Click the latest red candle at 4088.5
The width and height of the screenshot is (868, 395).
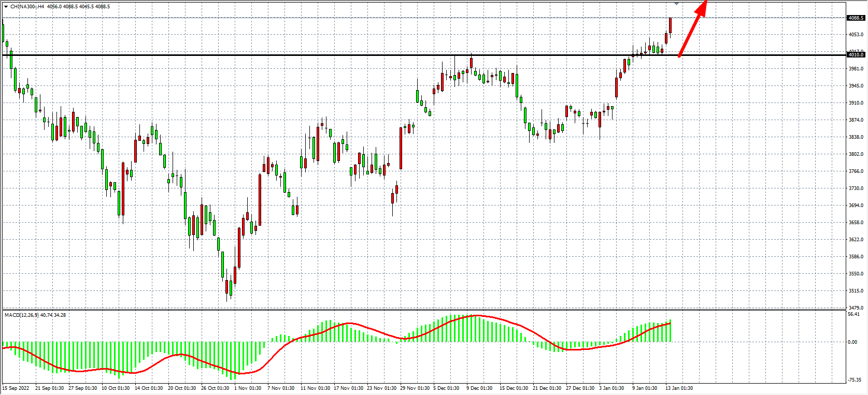pyautogui.click(x=670, y=25)
